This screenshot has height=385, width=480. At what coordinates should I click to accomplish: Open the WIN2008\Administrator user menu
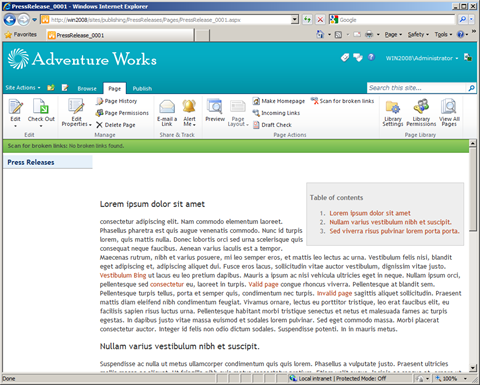pyautogui.click(x=422, y=58)
